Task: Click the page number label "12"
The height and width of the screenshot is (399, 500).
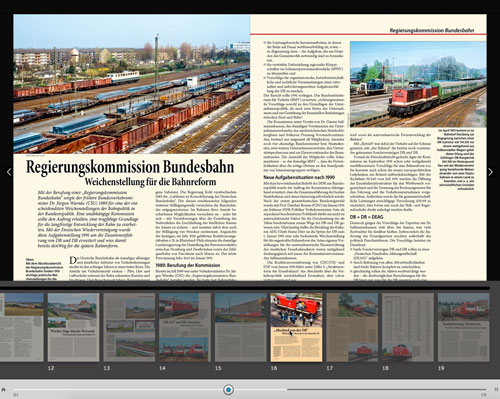Action: (51, 368)
